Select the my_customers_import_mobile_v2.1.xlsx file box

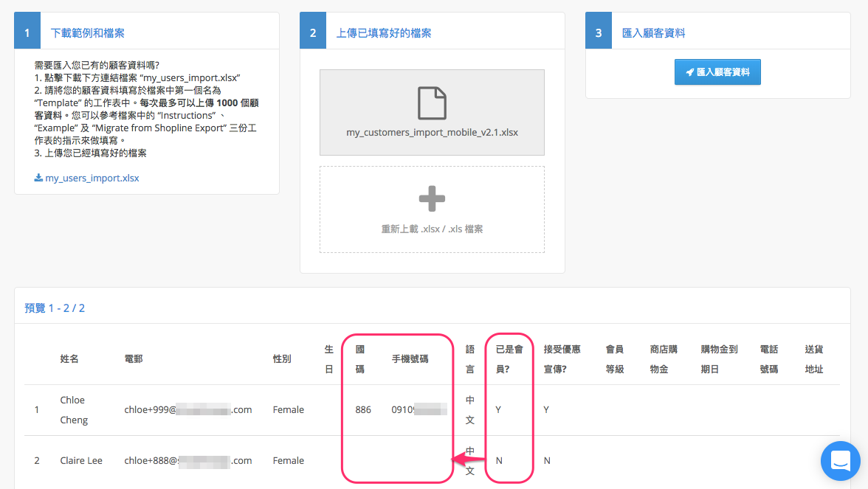432,112
